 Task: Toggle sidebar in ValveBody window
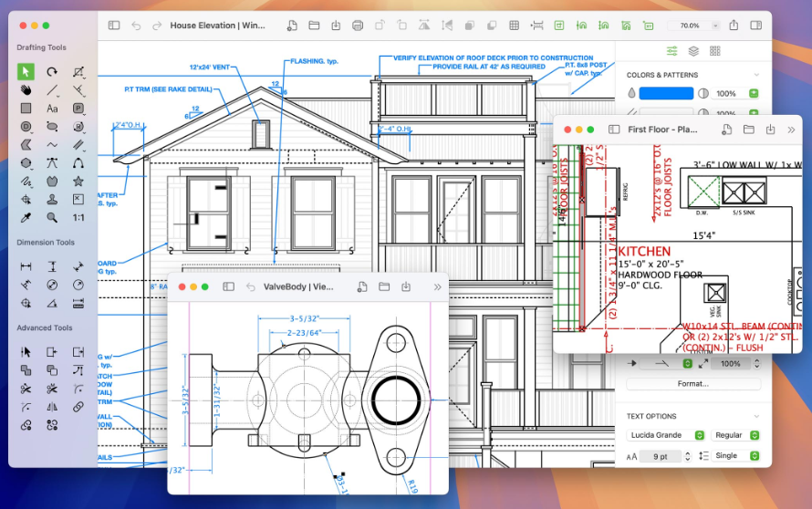tap(228, 286)
